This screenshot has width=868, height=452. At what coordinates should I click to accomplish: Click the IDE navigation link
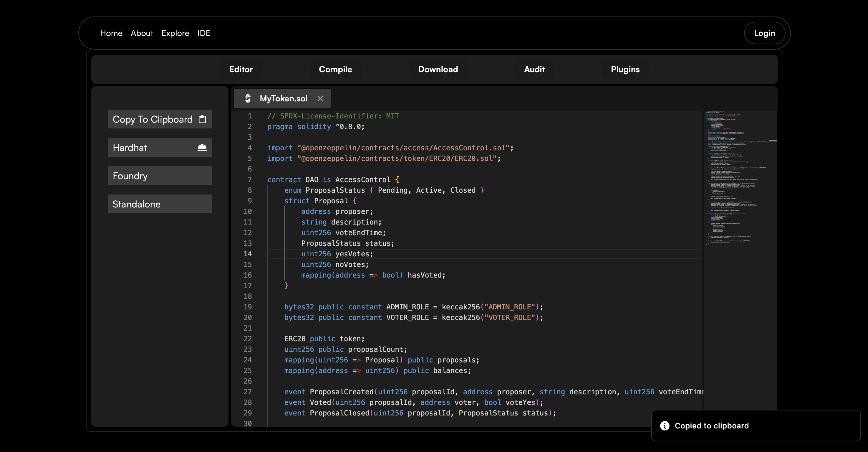pyautogui.click(x=204, y=33)
